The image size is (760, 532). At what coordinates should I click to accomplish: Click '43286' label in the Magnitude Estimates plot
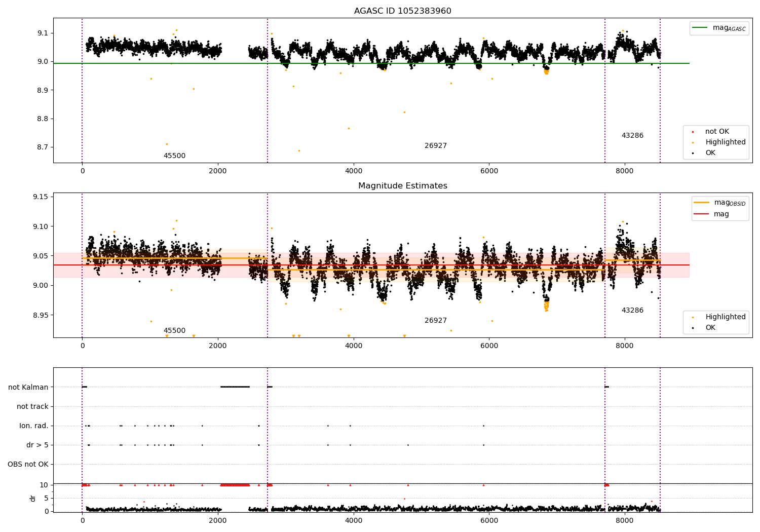pos(632,310)
